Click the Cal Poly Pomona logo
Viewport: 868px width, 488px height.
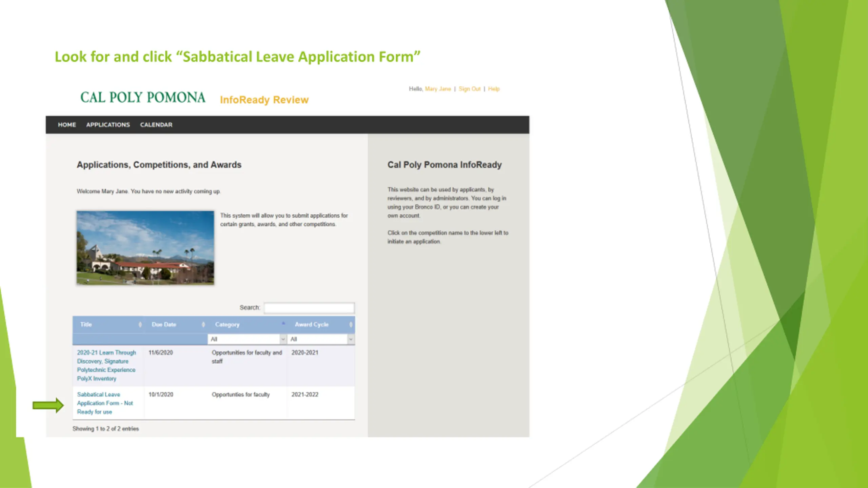pos(143,97)
